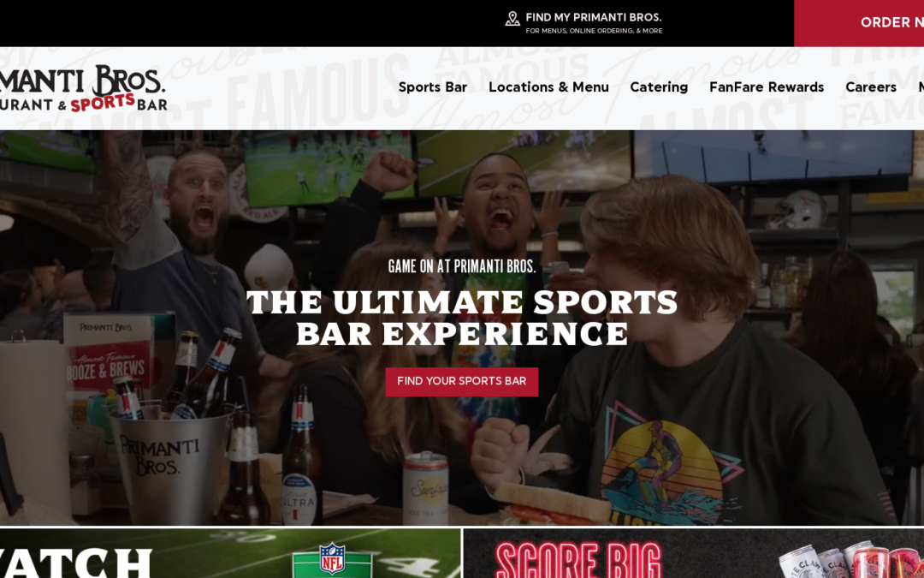924x578 pixels.
Task: Click the red Order Now button
Action: (859, 23)
